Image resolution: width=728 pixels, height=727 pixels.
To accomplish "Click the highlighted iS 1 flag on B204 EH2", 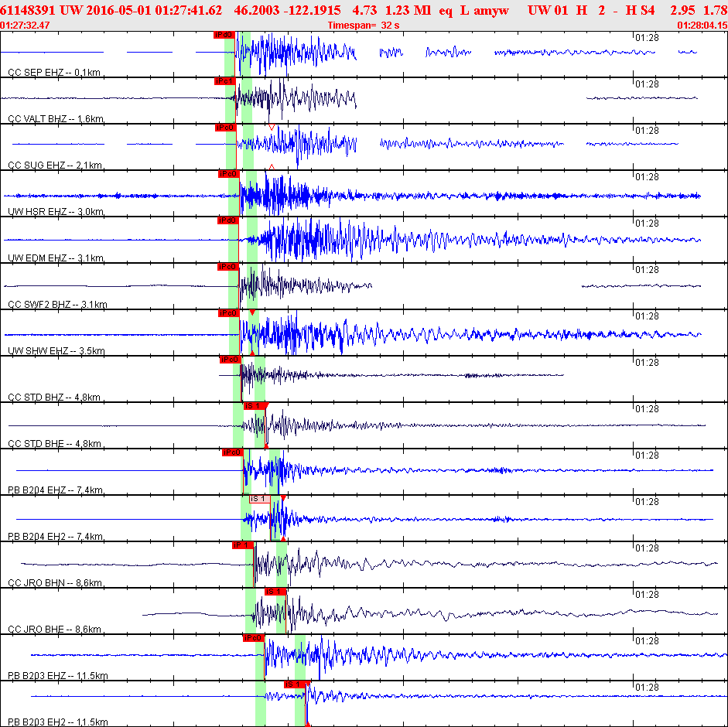I will coord(259,499).
